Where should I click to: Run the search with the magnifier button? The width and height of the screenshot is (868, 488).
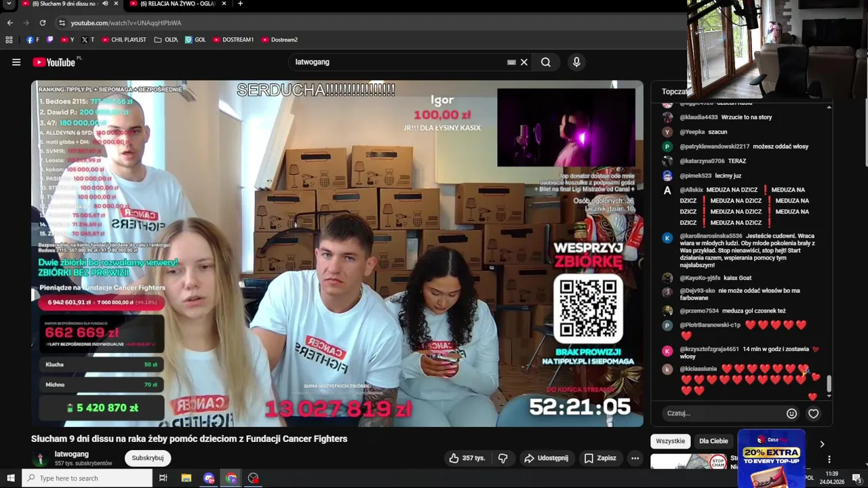[x=546, y=62]
